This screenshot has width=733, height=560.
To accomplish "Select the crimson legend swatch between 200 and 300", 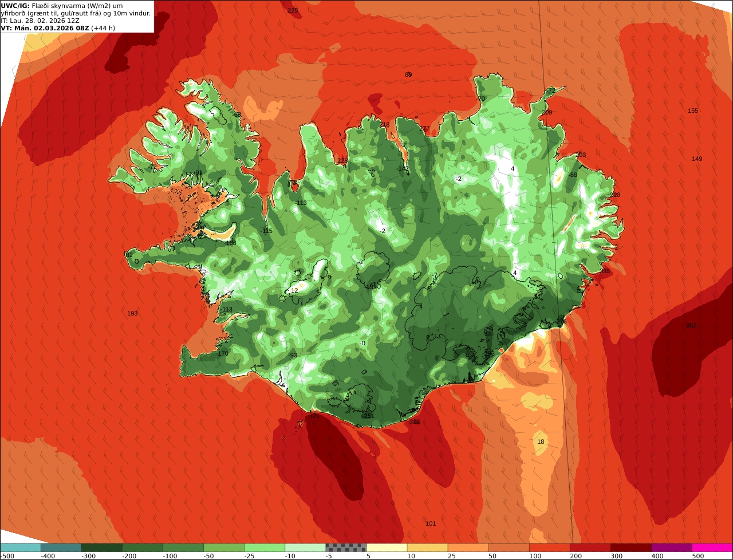I will coord(590,547).
